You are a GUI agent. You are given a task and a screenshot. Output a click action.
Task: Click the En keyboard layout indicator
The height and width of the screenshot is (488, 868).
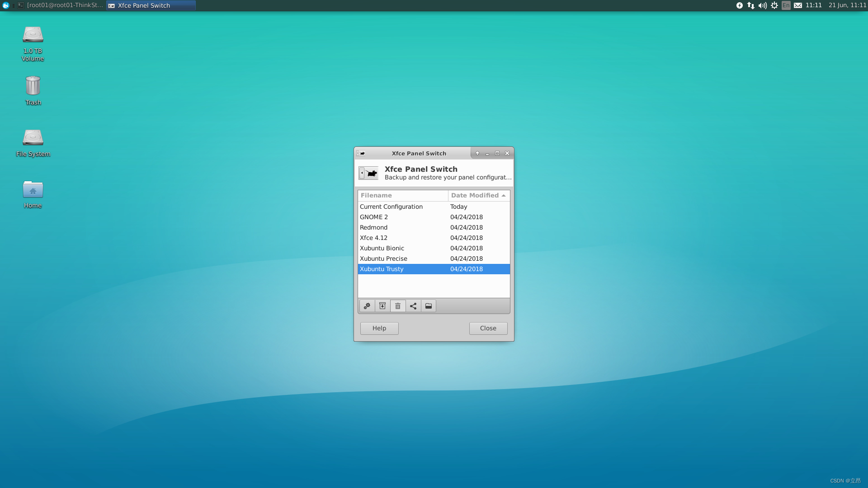pos(786,5)
